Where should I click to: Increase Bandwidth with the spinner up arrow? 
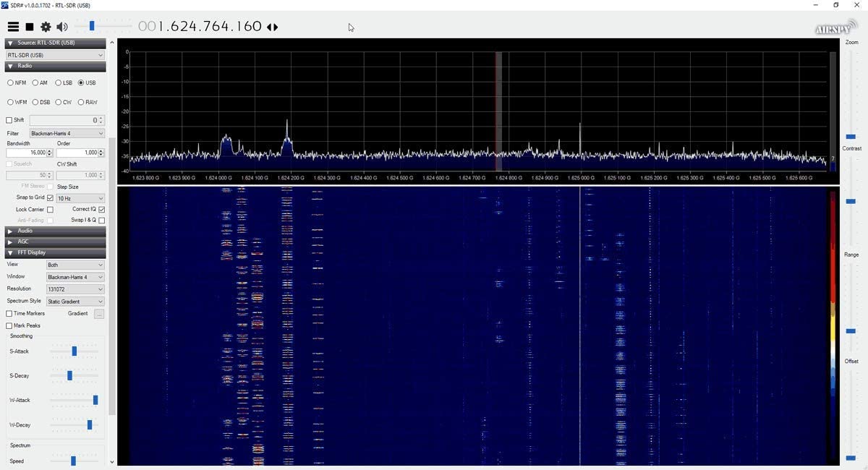point(50,151)
